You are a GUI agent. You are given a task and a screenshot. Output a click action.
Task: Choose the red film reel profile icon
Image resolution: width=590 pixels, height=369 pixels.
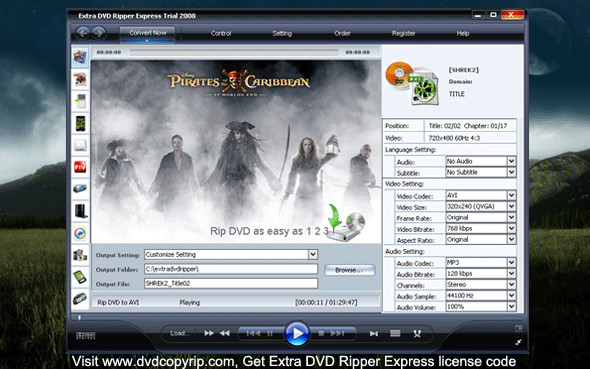[80, 79]
